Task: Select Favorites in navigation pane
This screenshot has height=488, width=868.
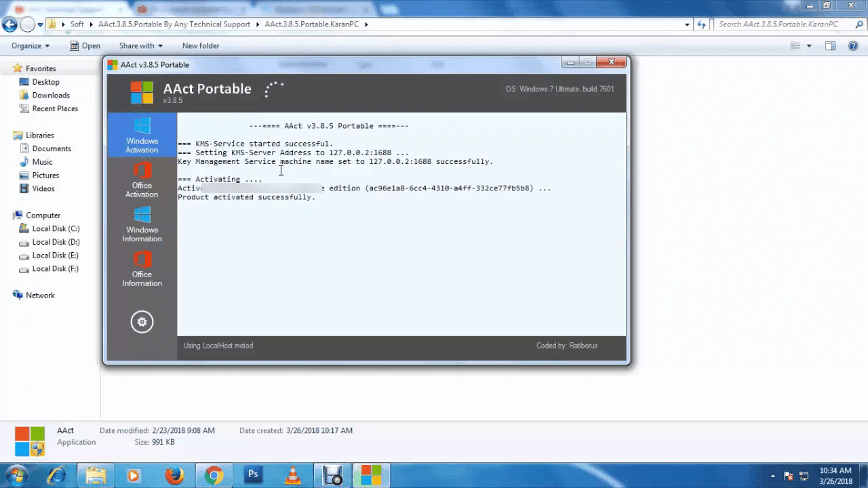Action: tap(41, 68)
